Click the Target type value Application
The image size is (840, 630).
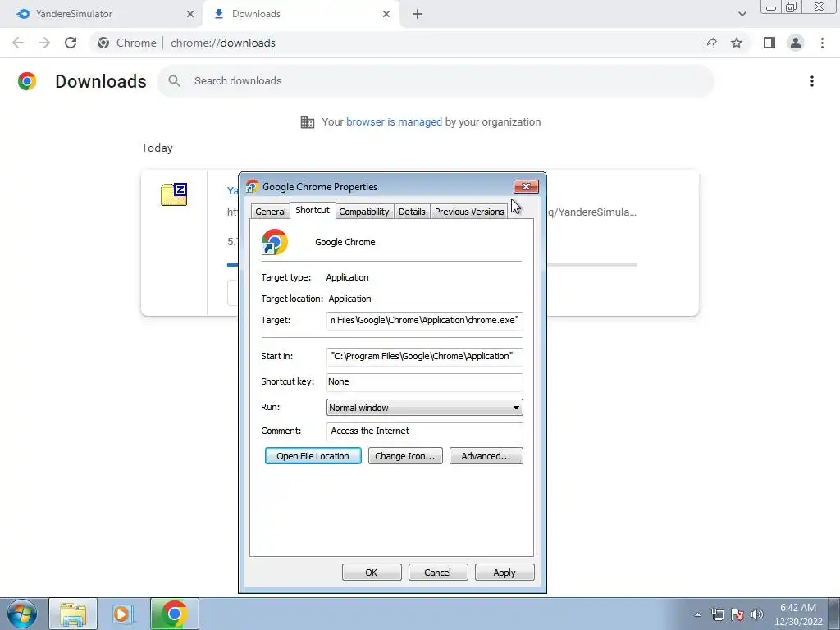click(347, 277)
